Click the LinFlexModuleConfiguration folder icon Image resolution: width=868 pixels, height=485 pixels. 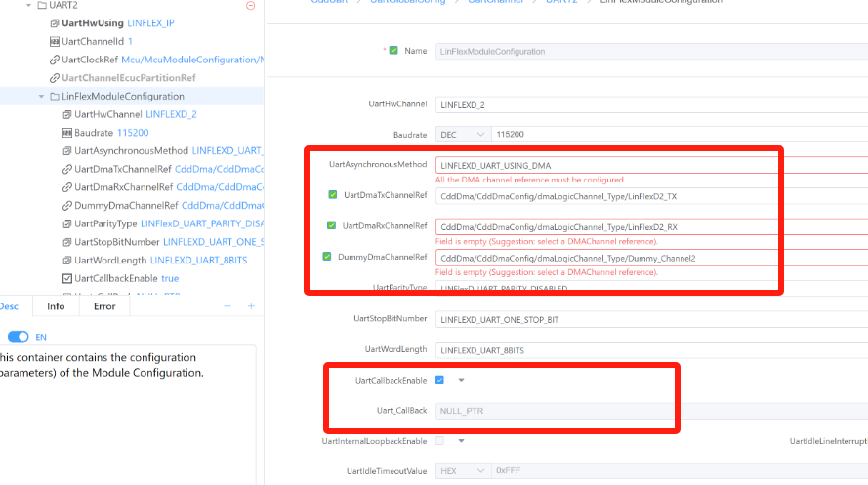click(55, 97)
